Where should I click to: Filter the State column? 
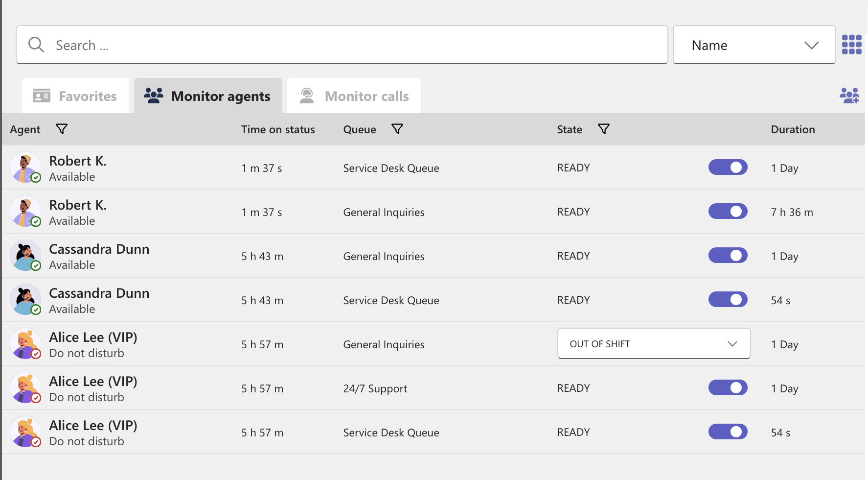tap(604, 129)
